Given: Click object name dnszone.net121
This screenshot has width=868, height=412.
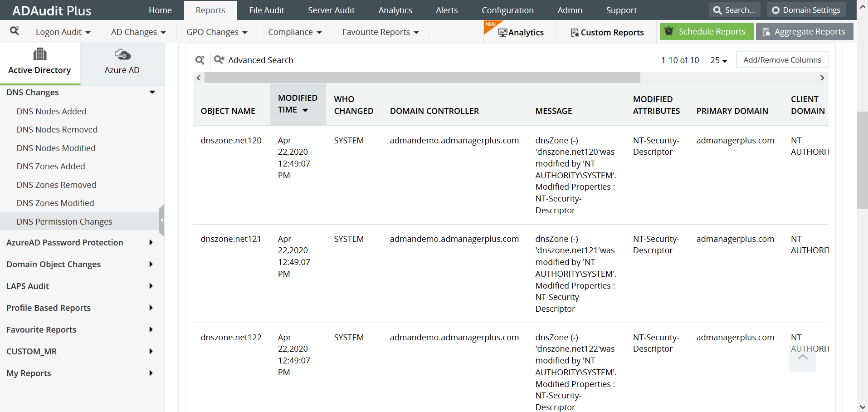Looking at the screenshot, I should (231, 239).
